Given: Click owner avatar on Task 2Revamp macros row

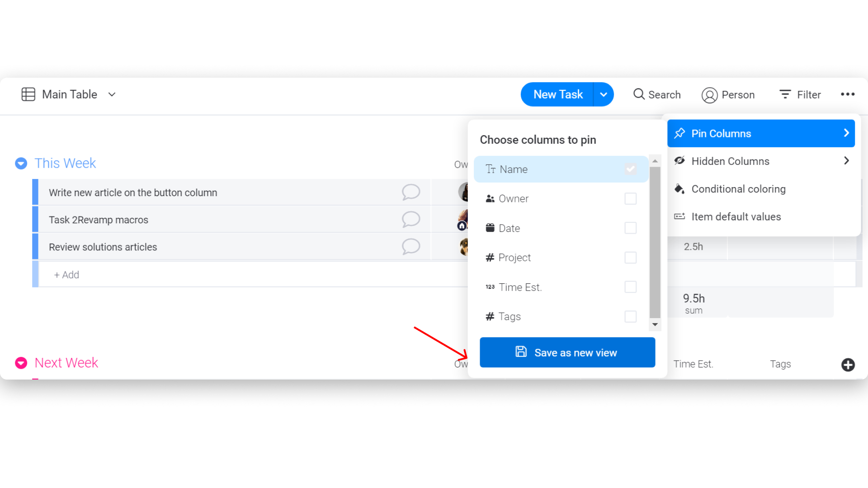Looking at the screenshot, I should 463,220.
